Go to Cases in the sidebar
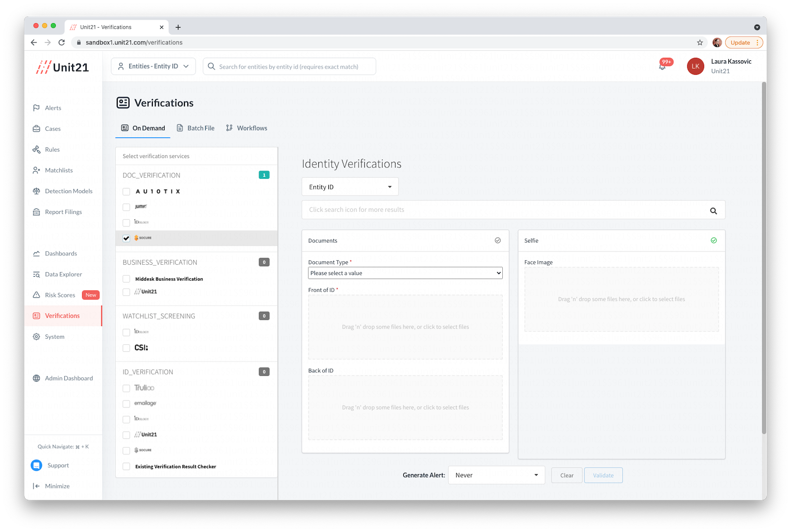 [x=52, y=128]
